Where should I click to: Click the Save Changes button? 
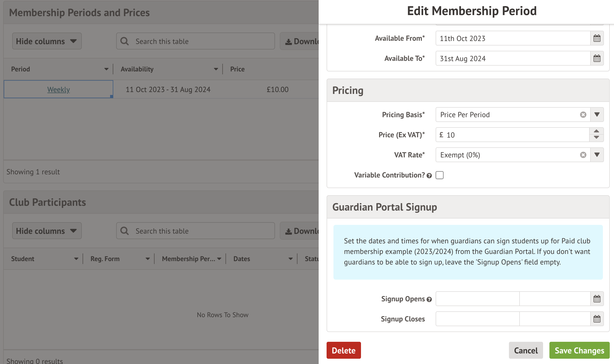point(579,350)
